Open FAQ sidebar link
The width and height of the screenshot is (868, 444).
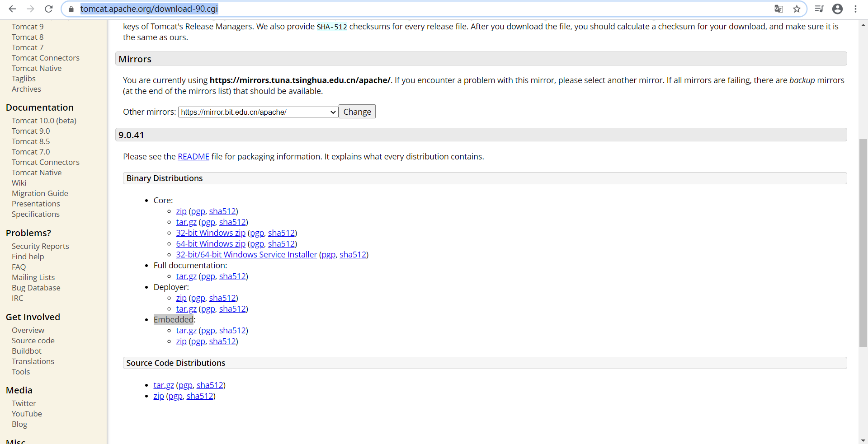(19, 267)
